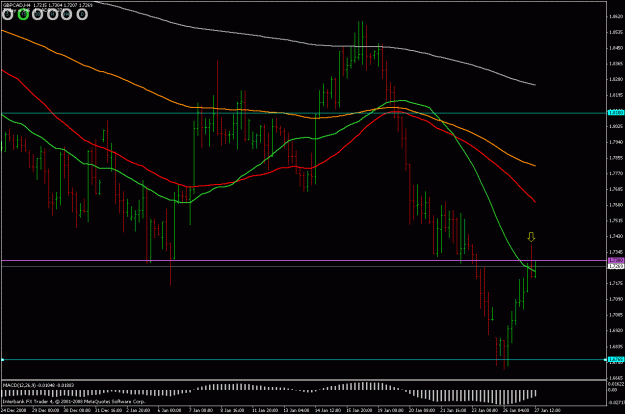
Task: Click the Interbank FX Trader 4 copyright text
Action: click(x=74, y=401)
